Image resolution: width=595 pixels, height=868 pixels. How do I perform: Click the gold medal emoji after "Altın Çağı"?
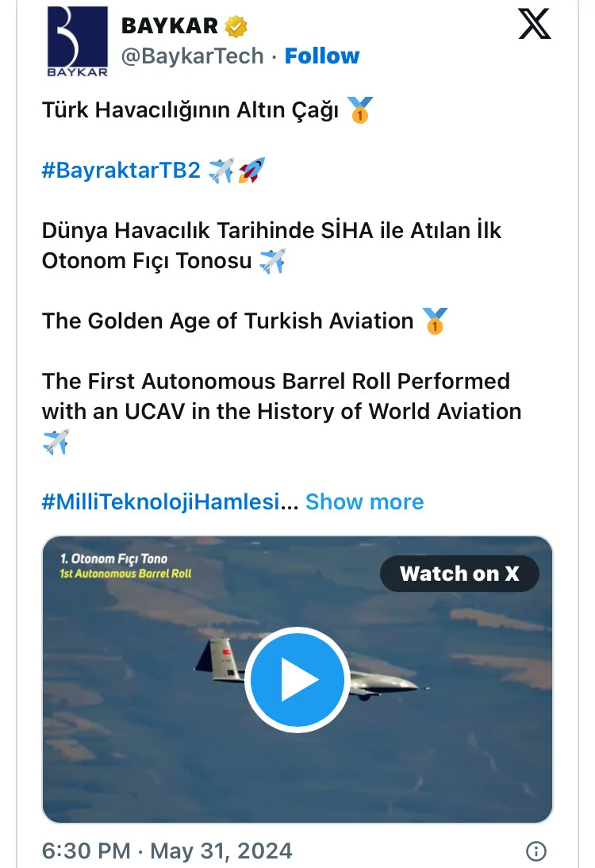click(360, 110)
